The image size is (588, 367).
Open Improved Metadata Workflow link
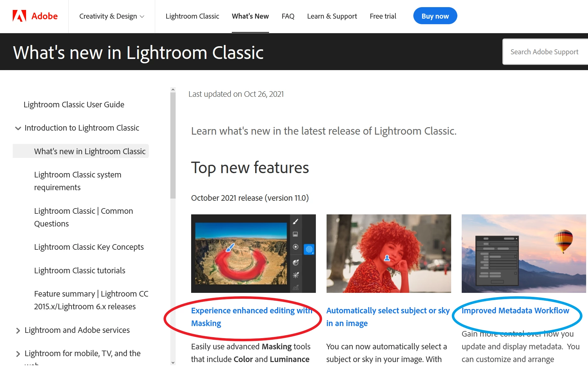(x=515, y=311)
